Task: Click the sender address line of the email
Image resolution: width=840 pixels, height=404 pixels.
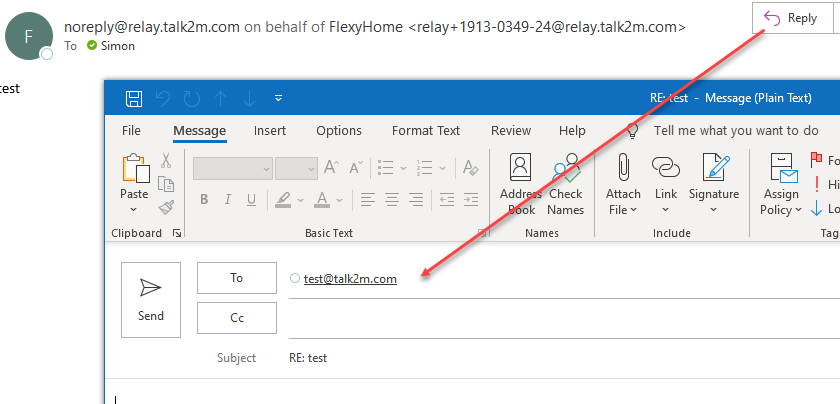Action: tap(375, 27)
